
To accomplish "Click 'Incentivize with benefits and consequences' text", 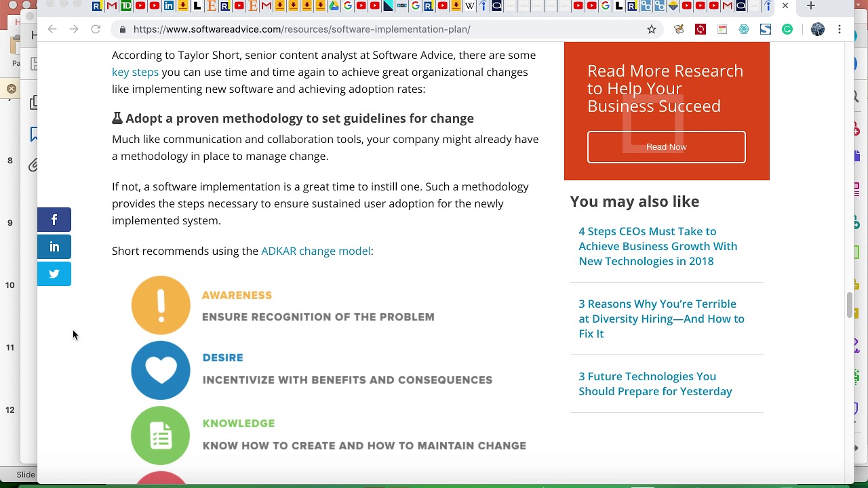I will pyautogui.click(x=347, y=380).
